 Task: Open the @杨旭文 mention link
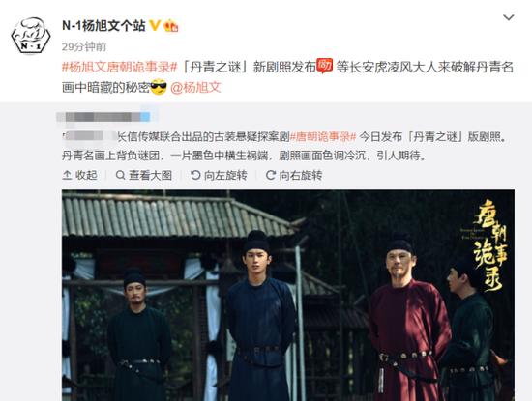[x=195, y=88]
